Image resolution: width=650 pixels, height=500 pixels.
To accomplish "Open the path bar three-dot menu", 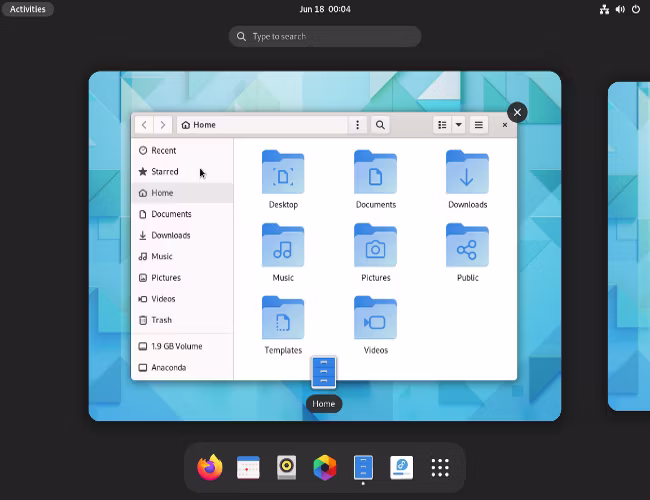I will (357, 125).
